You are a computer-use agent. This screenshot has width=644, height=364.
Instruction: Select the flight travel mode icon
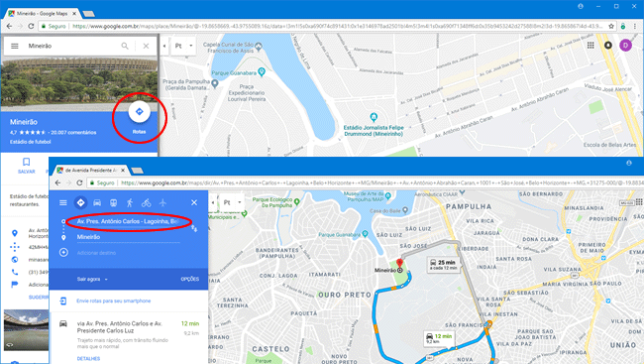point(163,202)
